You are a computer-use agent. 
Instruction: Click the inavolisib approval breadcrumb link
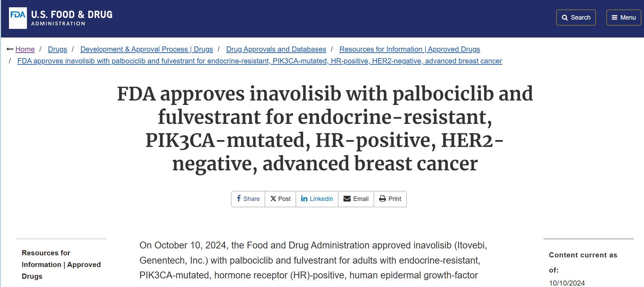pyautogui.click(x=260, y=61)
